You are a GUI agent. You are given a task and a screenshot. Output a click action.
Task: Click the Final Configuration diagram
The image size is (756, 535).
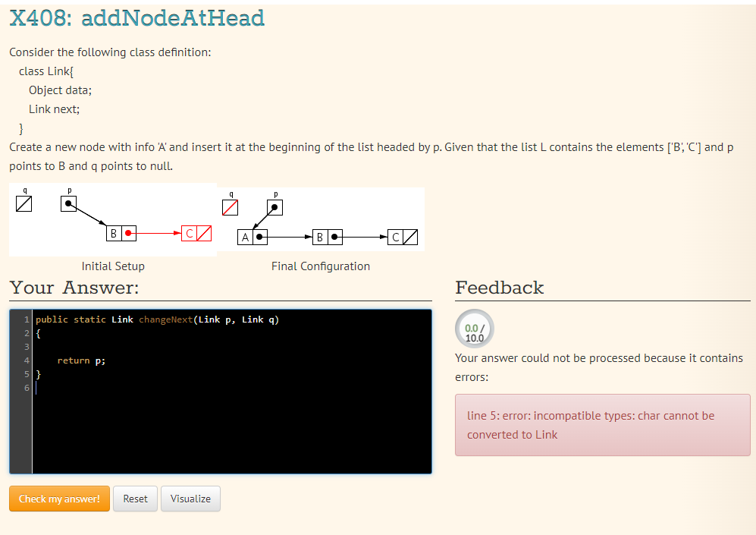tap(321, 220)
